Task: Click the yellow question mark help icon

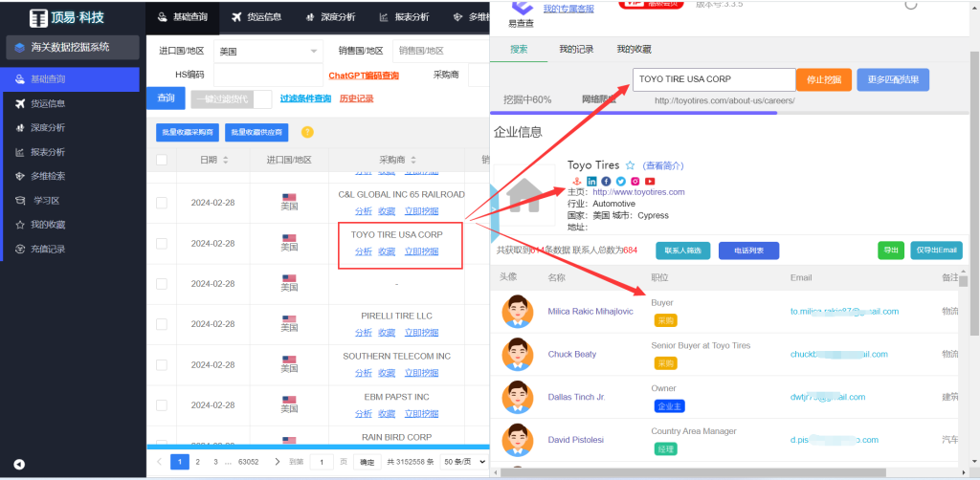Action: point(307,132)
